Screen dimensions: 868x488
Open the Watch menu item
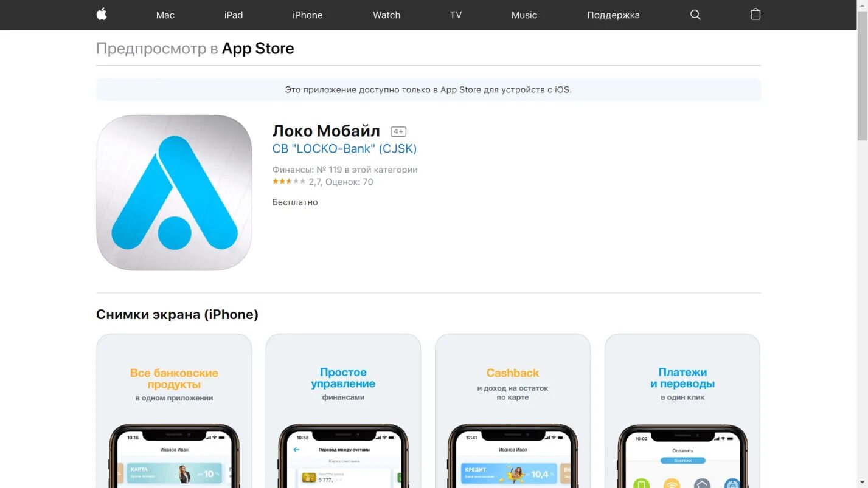[x=386, y=15]
